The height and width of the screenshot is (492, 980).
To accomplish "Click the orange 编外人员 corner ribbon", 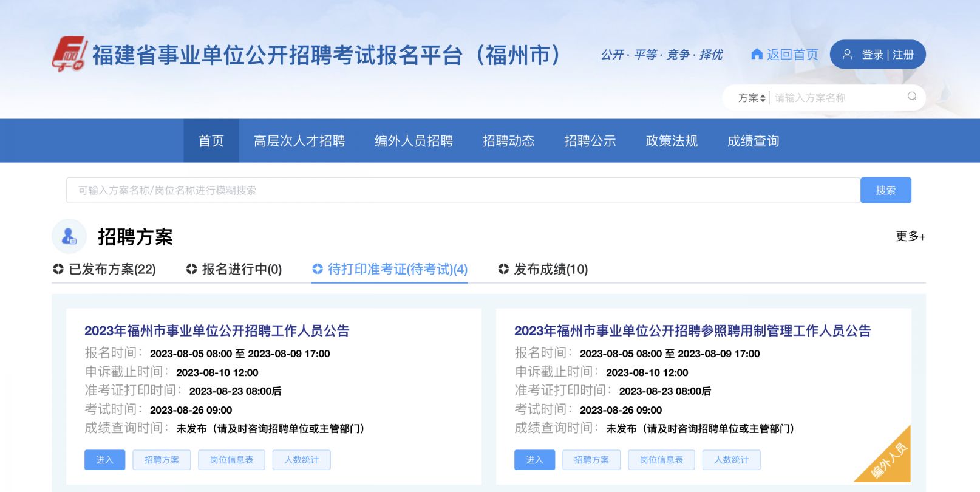I will [x=888, y=459].
